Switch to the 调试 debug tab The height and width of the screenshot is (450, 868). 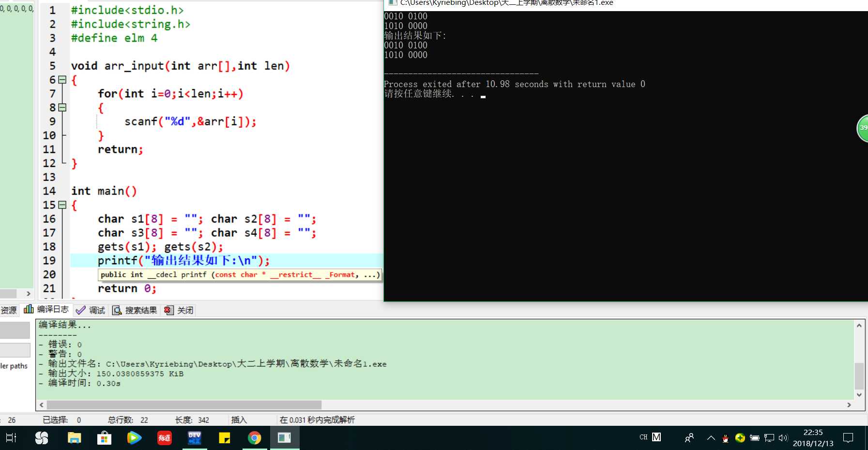[x=91, y=310]
